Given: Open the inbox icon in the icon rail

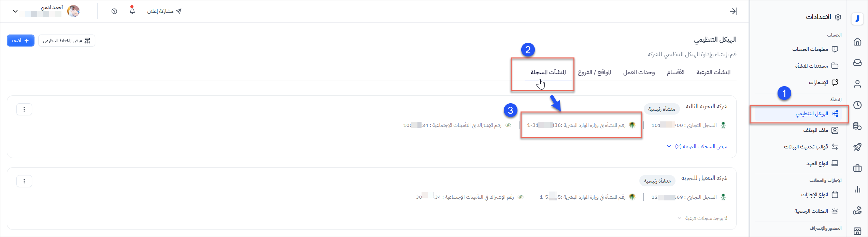Looking at the screenshot, I should [x=857, y=63].
